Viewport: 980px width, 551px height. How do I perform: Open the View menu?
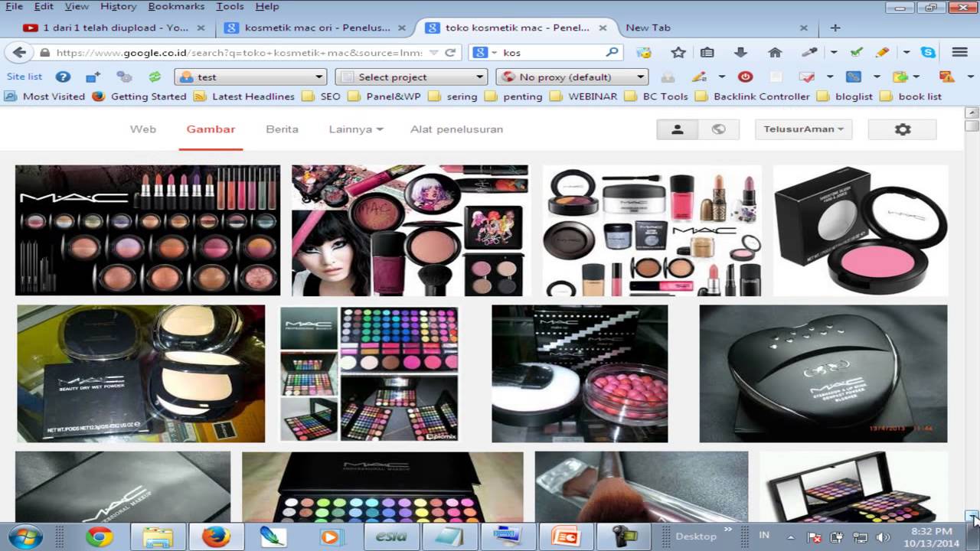77,6
